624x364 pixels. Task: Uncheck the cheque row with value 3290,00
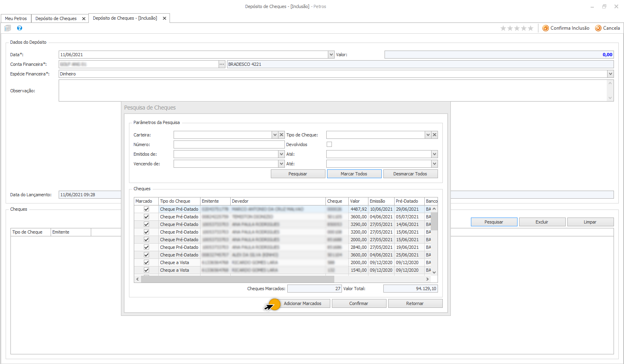pyautogui.click(x=147, y=224)
